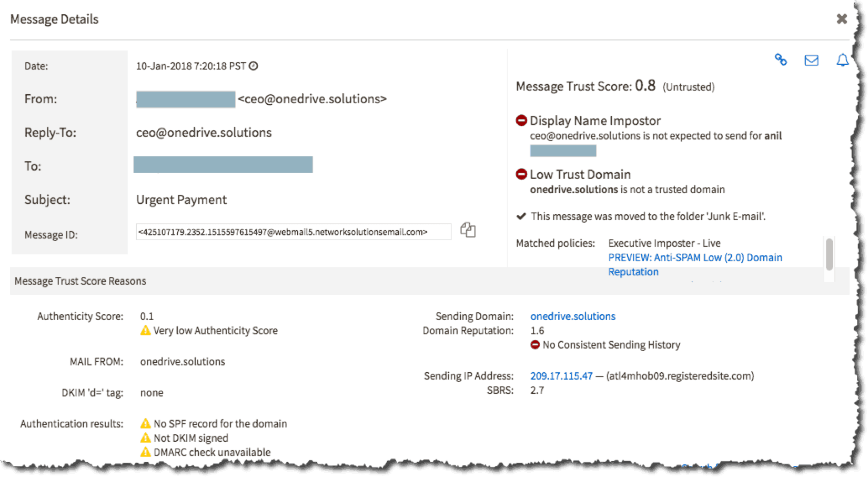Close the Message Details dialog

(842, 19)
